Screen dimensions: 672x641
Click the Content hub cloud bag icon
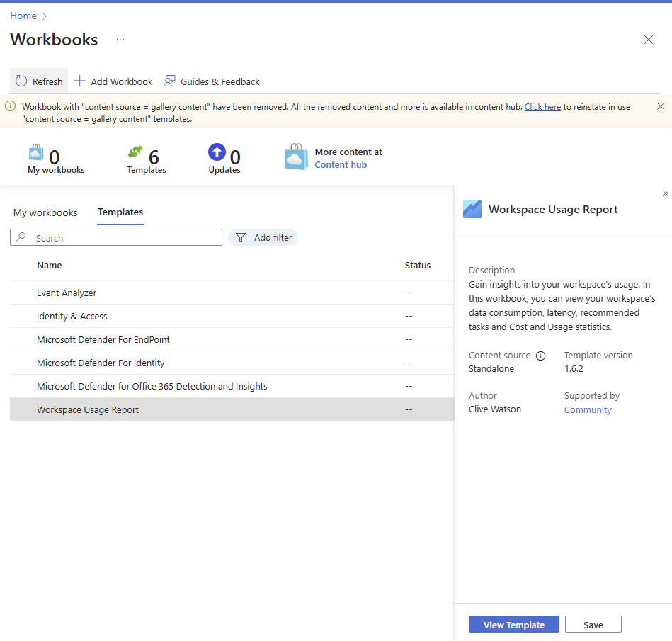point(296,157)
